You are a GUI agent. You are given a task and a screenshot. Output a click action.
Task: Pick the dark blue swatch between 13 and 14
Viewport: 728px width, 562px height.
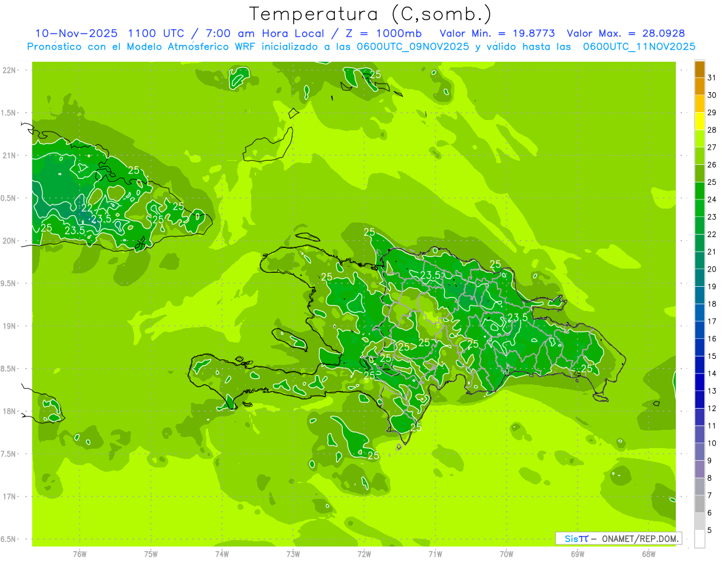699,382
